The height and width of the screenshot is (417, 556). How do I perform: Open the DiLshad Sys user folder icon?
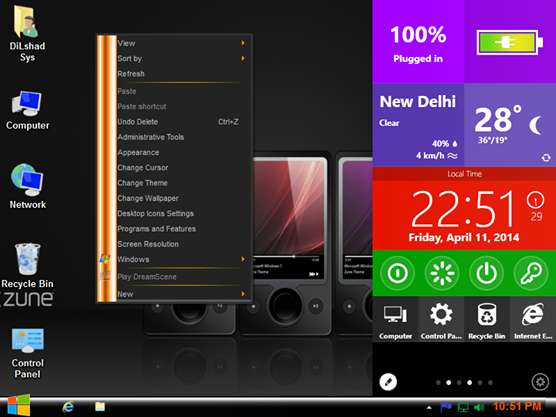(x=27, y=34)
